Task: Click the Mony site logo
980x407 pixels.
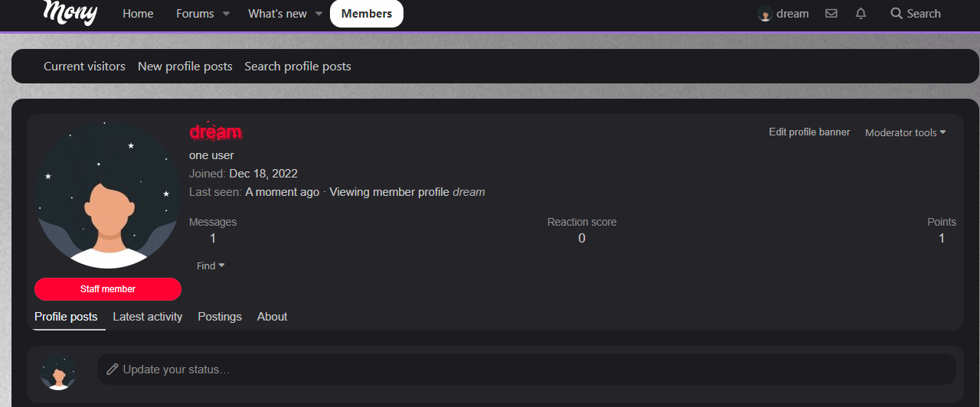Action: tap(70, 12)
